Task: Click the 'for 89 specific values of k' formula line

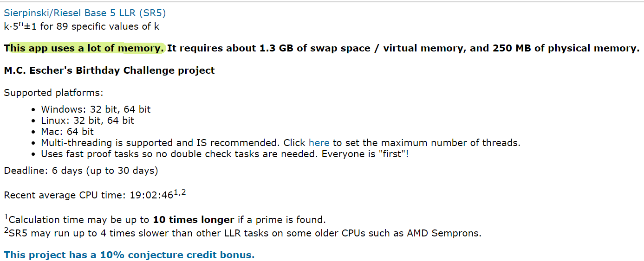Action: point(81,26)
